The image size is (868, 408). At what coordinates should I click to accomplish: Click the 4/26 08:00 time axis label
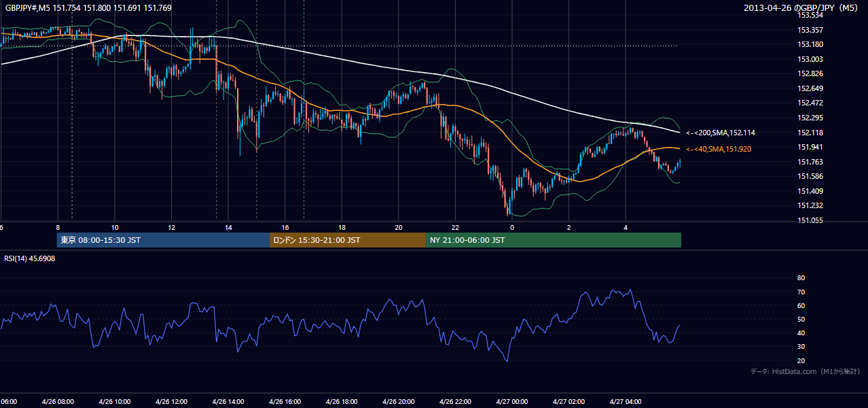tap(58, 402)
